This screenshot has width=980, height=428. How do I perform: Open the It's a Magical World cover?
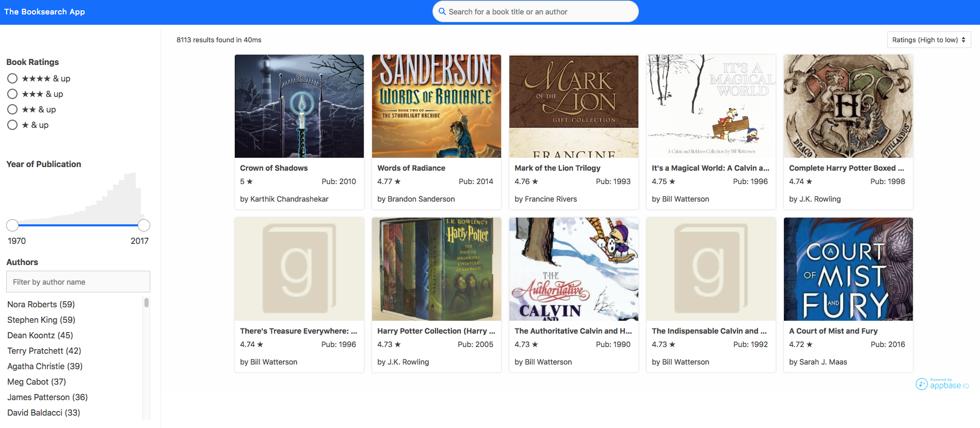(x=711, y=106)
